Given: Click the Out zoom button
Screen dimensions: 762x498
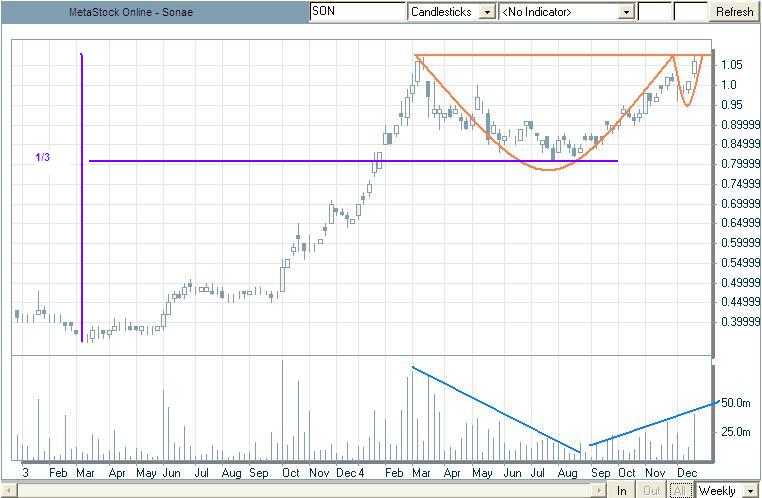Looking at the screenshot, I should click(652, 491).
